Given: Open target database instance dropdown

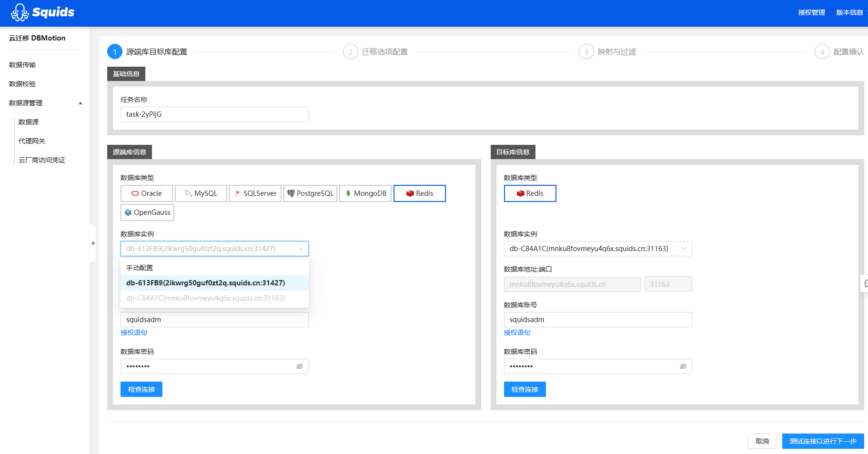Looking at the screenshot, I should pos(598,249).
